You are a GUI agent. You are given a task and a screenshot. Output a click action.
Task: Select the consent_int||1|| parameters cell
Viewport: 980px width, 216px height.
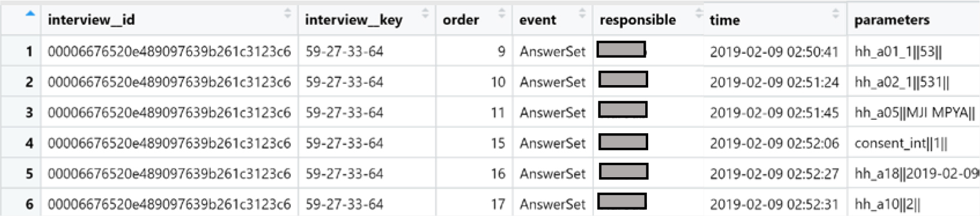pyautogui.click(x=915, y=143)
